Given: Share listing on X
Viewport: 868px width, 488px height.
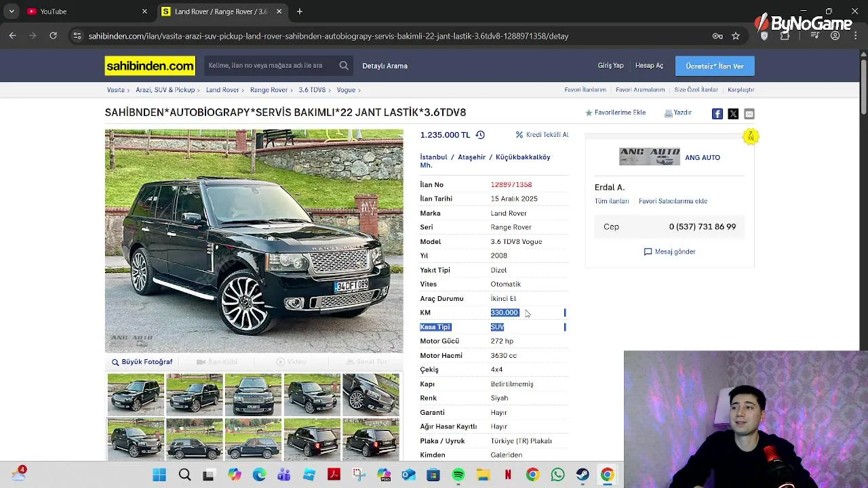Looking at the screenshot, I should [x=733, y=114].
